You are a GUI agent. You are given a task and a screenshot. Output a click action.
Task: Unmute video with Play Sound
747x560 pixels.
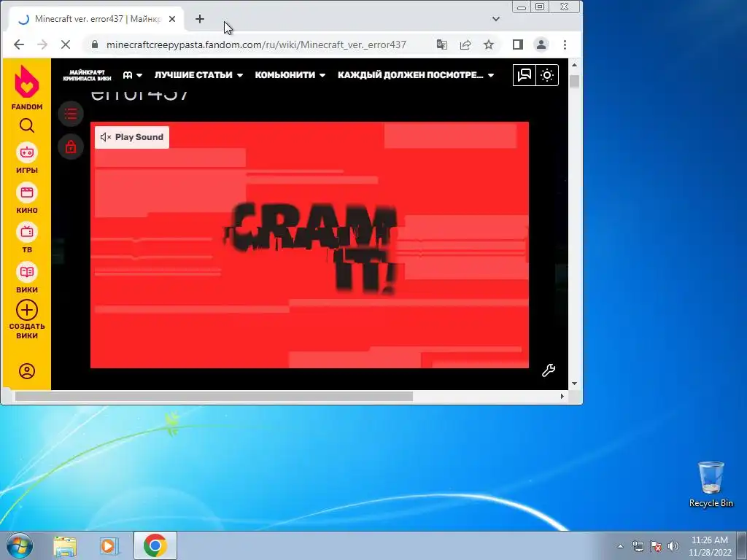132,137
